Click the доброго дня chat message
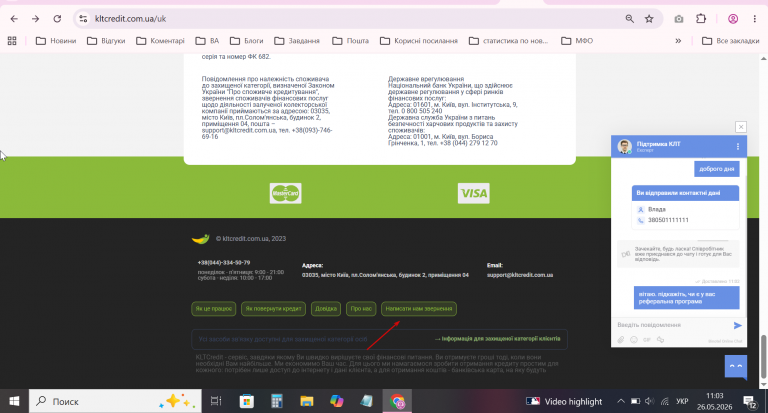The width and height of the screenshot is (768, 413). 717,169
